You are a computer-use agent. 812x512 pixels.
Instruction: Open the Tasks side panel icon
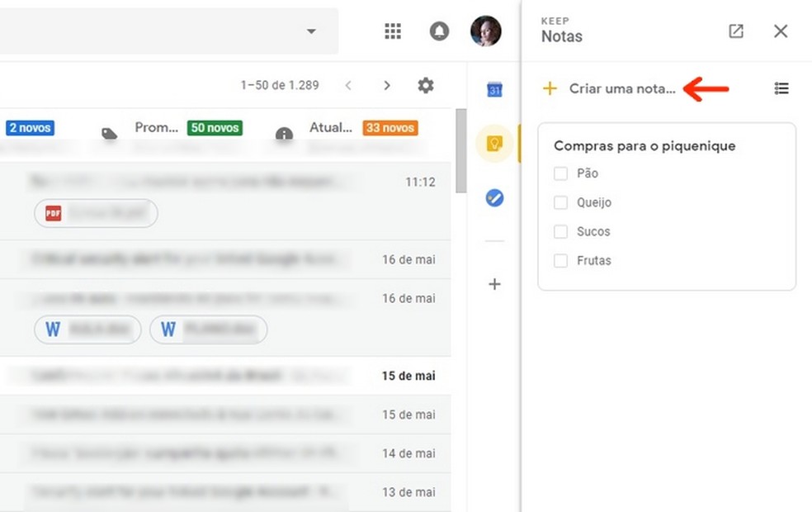494,197
